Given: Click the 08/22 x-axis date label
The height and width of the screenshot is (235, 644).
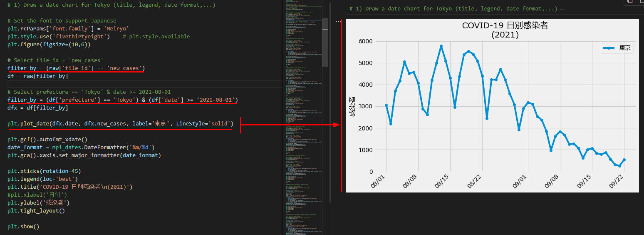Looking at the screenshot, I should pos(474,182).
